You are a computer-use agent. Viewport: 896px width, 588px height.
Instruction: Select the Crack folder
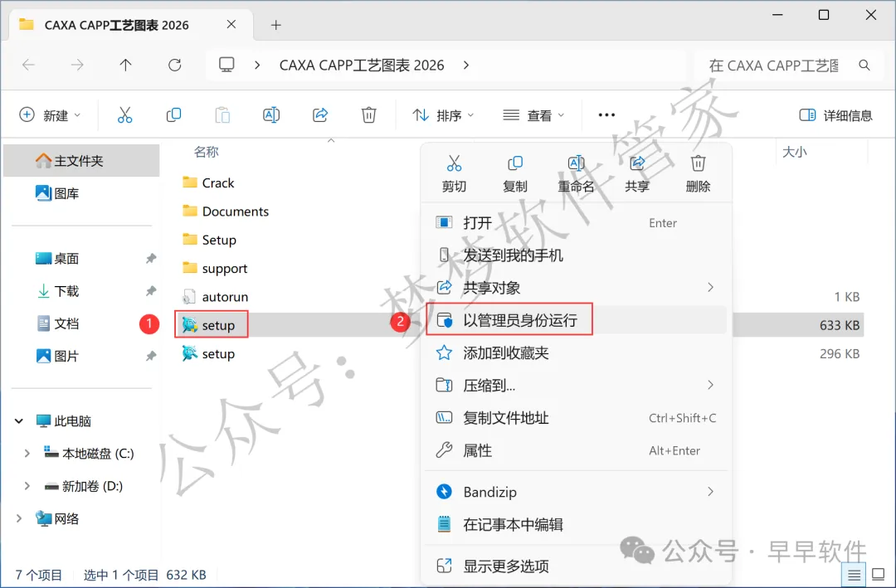(x=208, y=182)
